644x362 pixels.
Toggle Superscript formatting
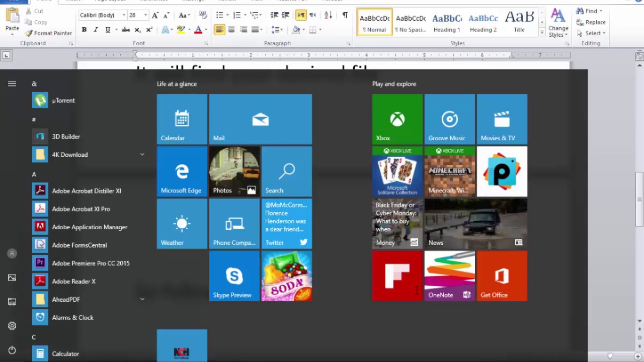tap(149, 30)
